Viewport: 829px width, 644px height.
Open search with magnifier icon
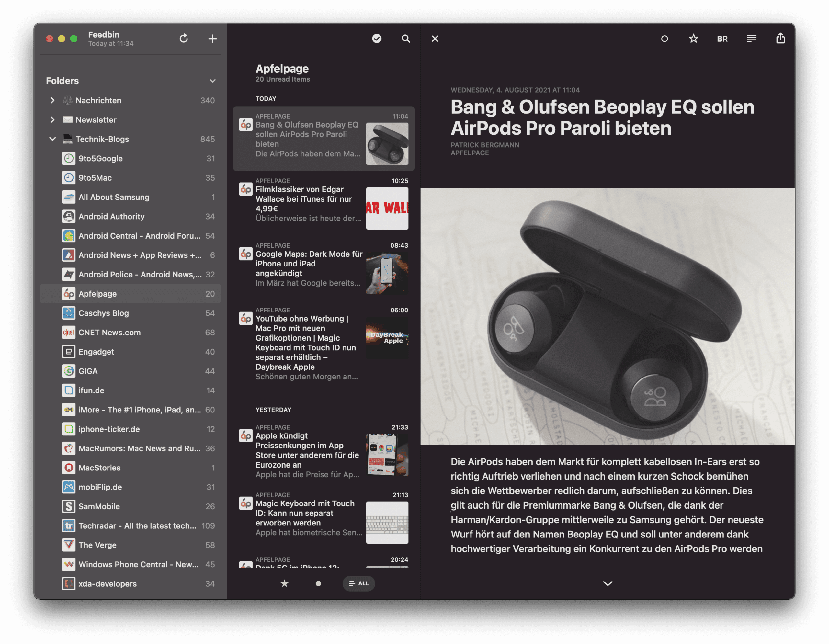tap(406, 38)
